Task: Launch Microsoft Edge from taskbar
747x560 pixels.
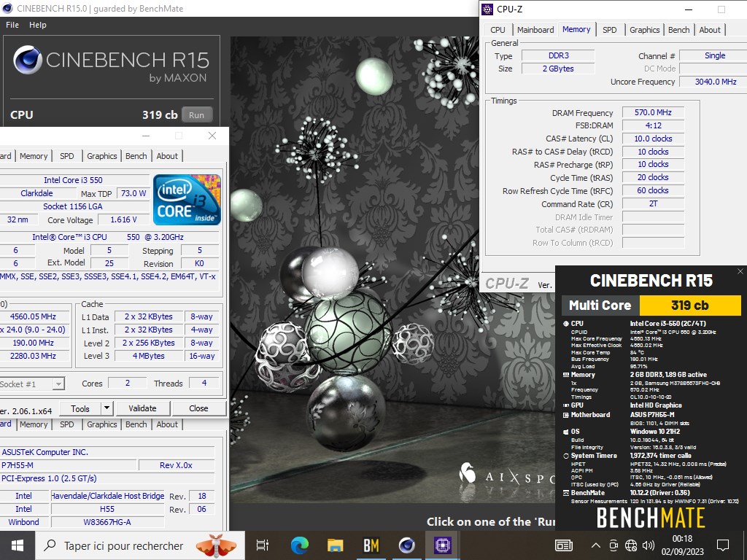Action: point(300,545)
